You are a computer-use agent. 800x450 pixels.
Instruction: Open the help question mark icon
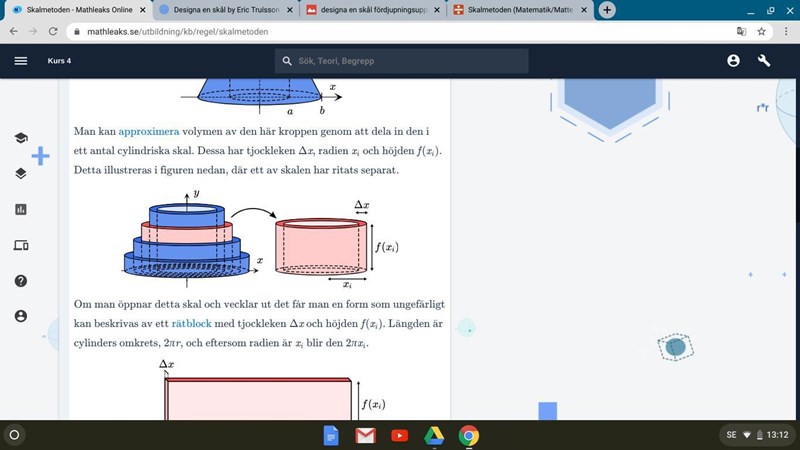(x=21, y=280)
